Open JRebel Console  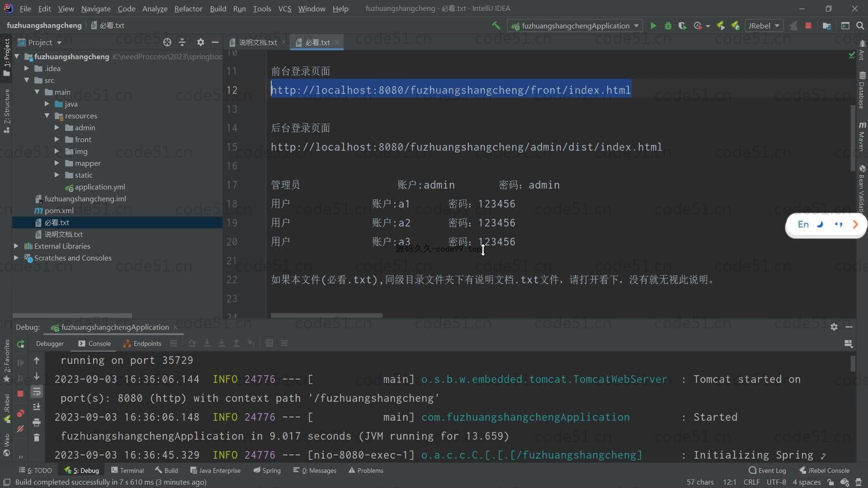click(824, 470)
